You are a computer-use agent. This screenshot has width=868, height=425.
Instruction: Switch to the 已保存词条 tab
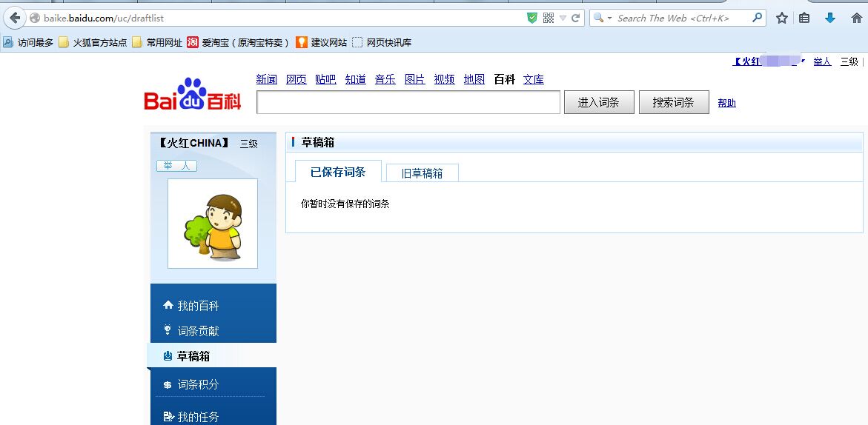pos(338,172)
